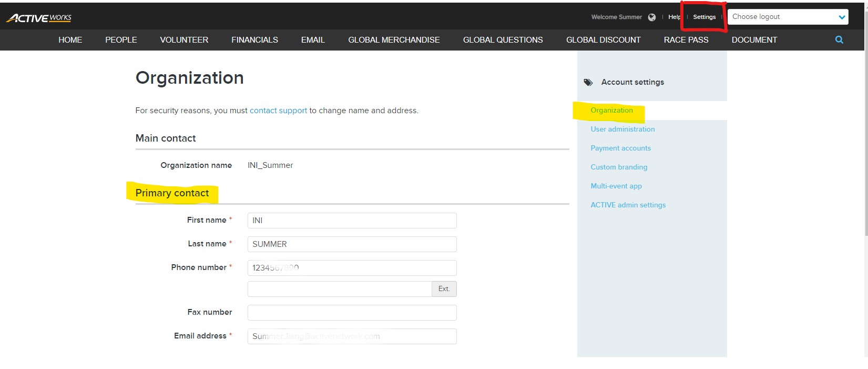Click the Primary contact heading
The width and height of the screenshot is (868, 369).
pyautogui.click(x=172, y=193)
